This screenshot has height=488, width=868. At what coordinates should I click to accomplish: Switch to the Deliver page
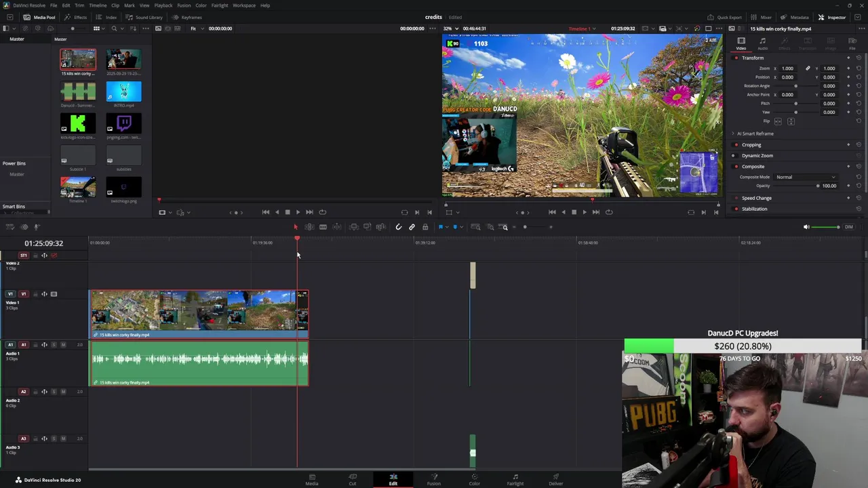556,479
